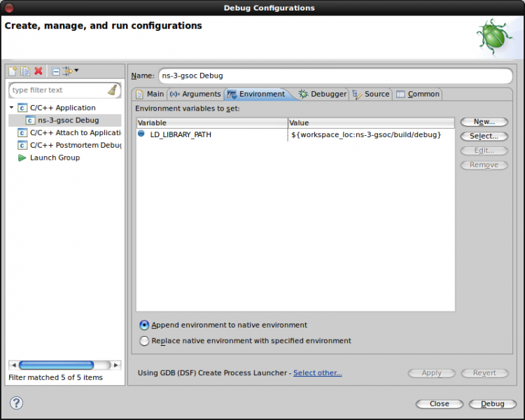
Task: Click the ns-3-gsoc Debug C icon
Action: [x=30, y=120]
